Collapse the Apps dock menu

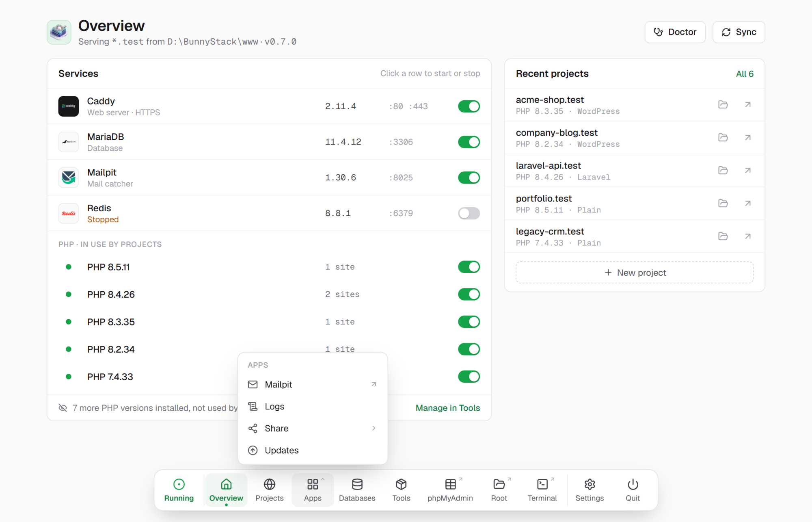click(312, 490)
